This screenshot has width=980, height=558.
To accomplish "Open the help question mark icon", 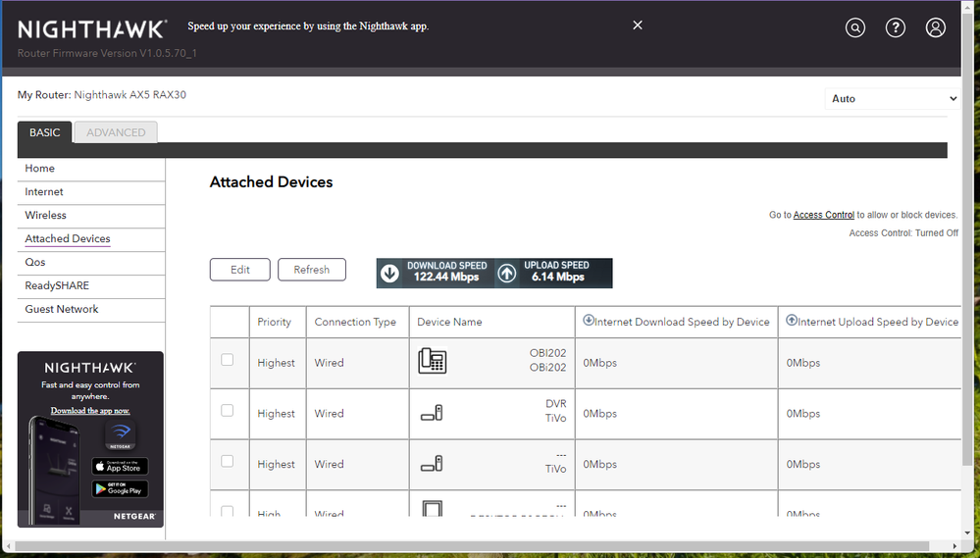I will pyautogui.click(x=895, y=27).
